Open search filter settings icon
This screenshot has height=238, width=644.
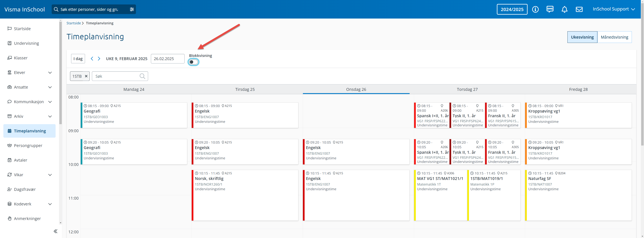click(x=132, y=9)
